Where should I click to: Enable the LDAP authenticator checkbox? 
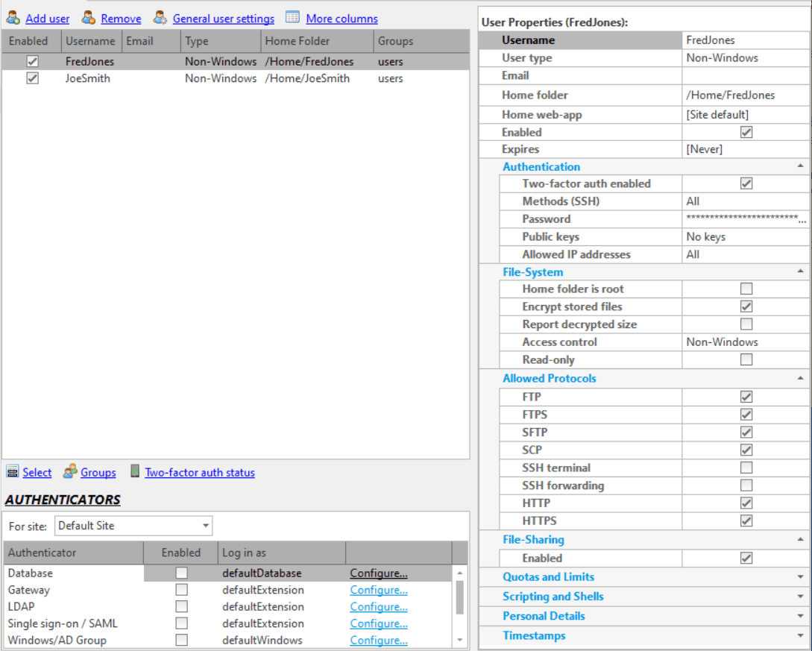tap(181, 606)
